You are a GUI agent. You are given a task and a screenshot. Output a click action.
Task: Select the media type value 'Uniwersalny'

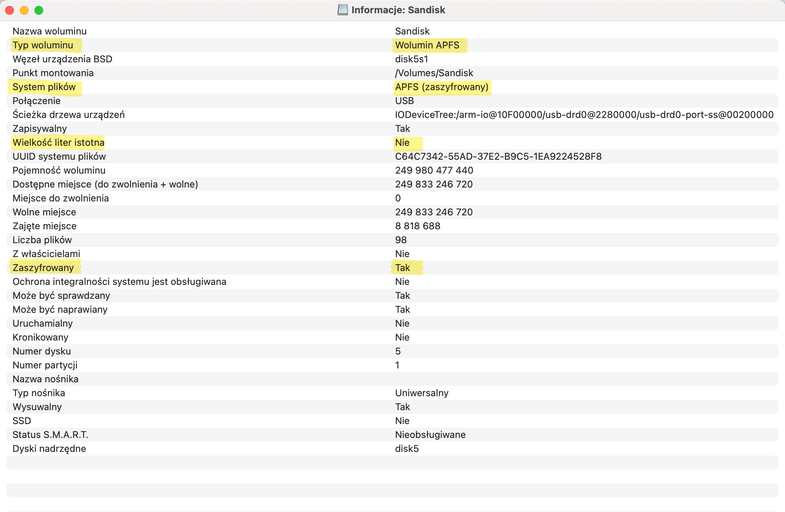pos(422,393)
